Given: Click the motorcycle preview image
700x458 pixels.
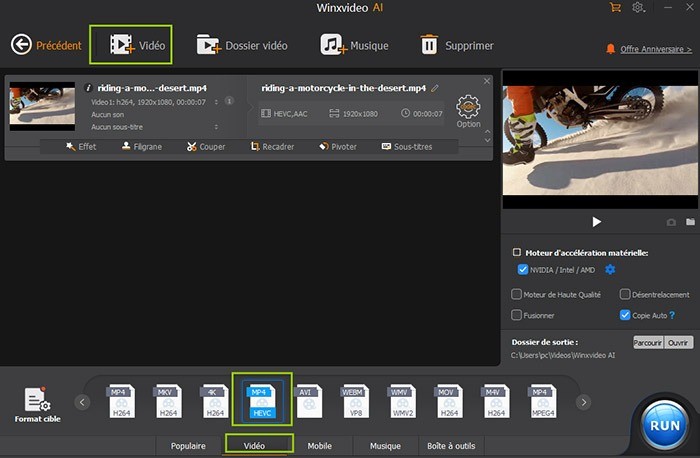Looking at the screenshot, I should [x=600, y=140].
